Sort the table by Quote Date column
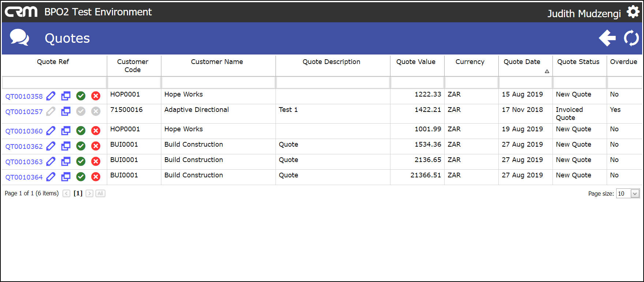Viewport: 644px width, 282px height. (522, 62)
